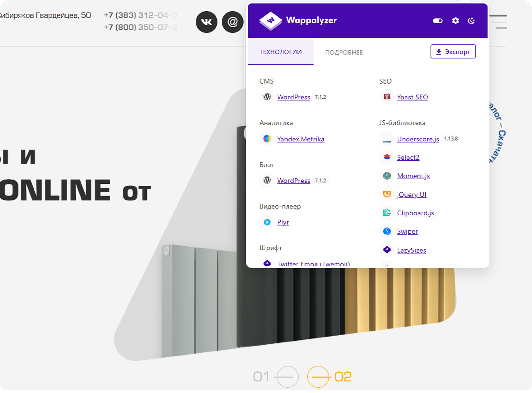This screenshot has width=532, height=393.
Task: Open the Moment.js link
Action: coord(413,176)
